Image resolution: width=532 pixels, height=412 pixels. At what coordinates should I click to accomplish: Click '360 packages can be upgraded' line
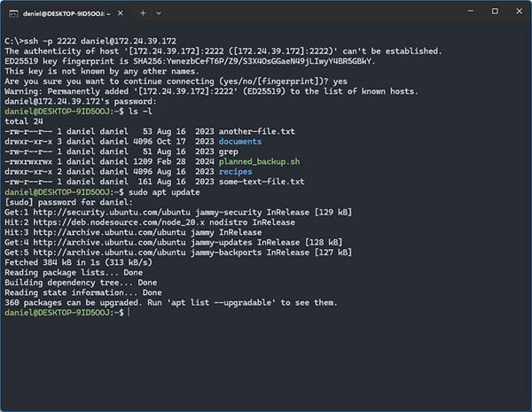coord(171,302)
